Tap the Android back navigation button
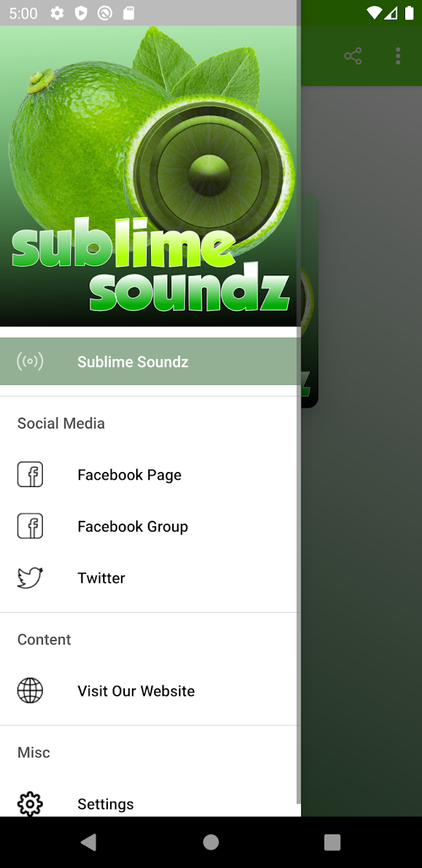 tap(89, 842)
